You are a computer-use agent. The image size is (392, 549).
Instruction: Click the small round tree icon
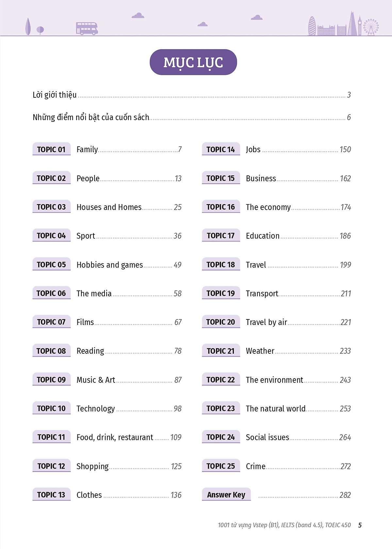coord(40,30)
